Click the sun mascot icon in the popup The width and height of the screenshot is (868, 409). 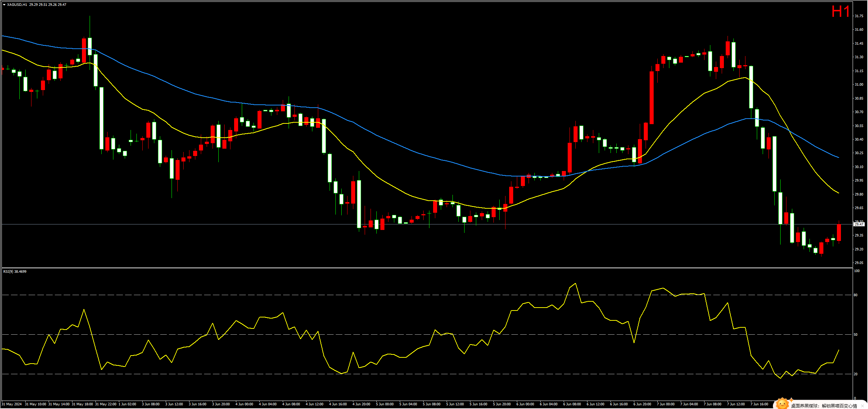coord(782,404)
